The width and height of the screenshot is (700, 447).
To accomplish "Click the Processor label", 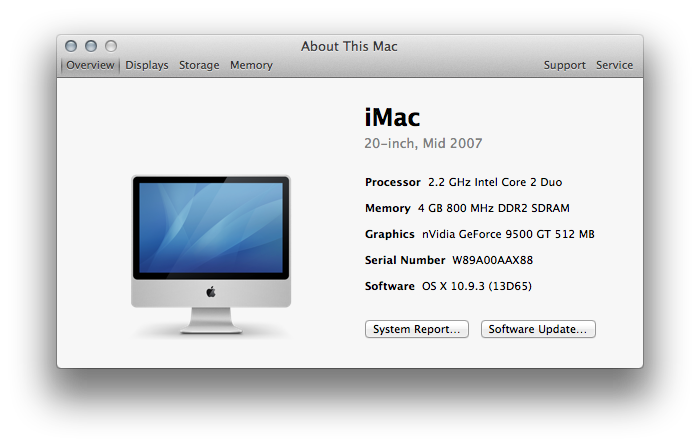I will pyautogui.click(x=393, y=182).
